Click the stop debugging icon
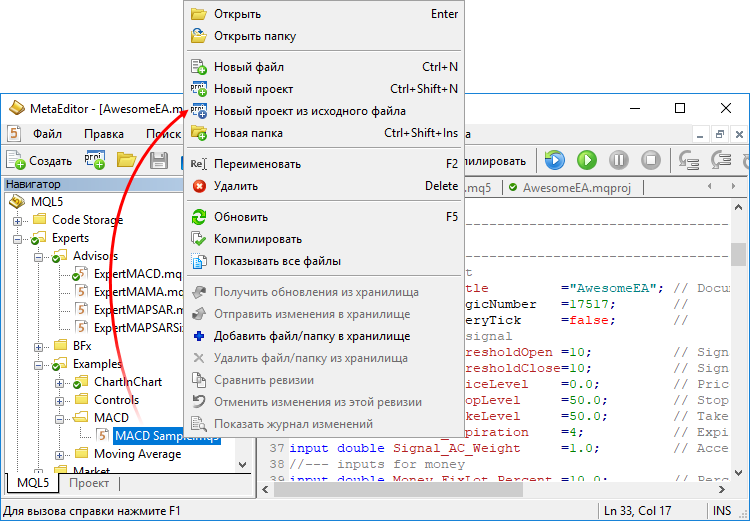This screenshot has height=521, width=750. coord(651,160)
